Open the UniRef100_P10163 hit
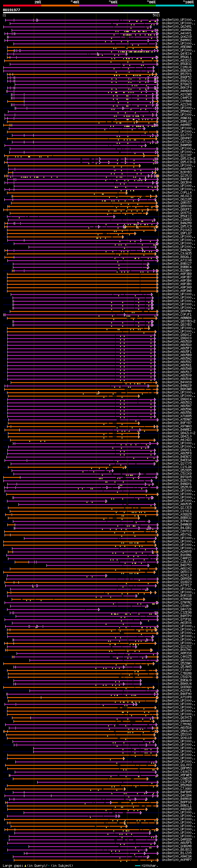The image size is (197, 868). [x=176, y=230]
